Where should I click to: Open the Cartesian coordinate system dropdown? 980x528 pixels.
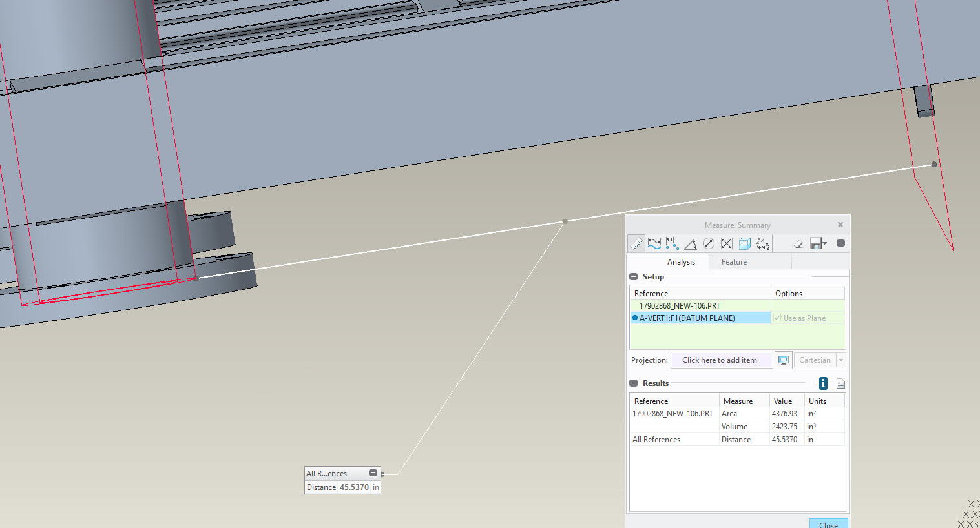840,360
